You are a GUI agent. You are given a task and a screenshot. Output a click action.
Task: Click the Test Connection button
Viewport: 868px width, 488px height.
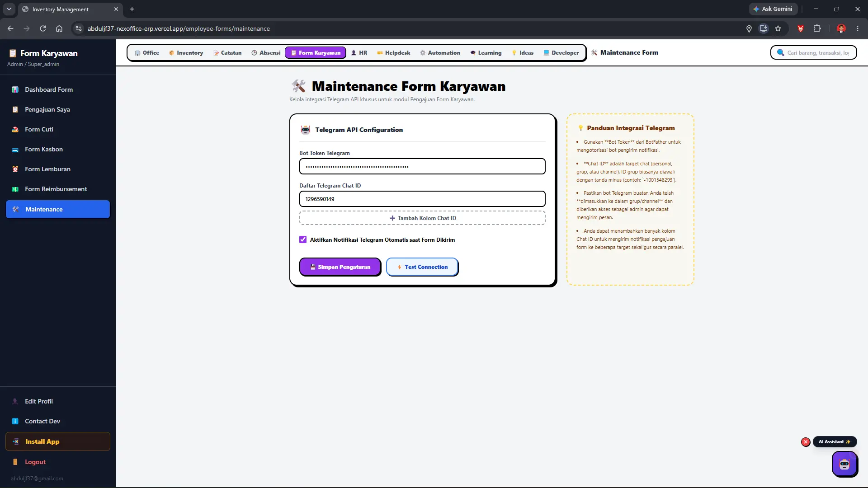click(x=422, y=267)
